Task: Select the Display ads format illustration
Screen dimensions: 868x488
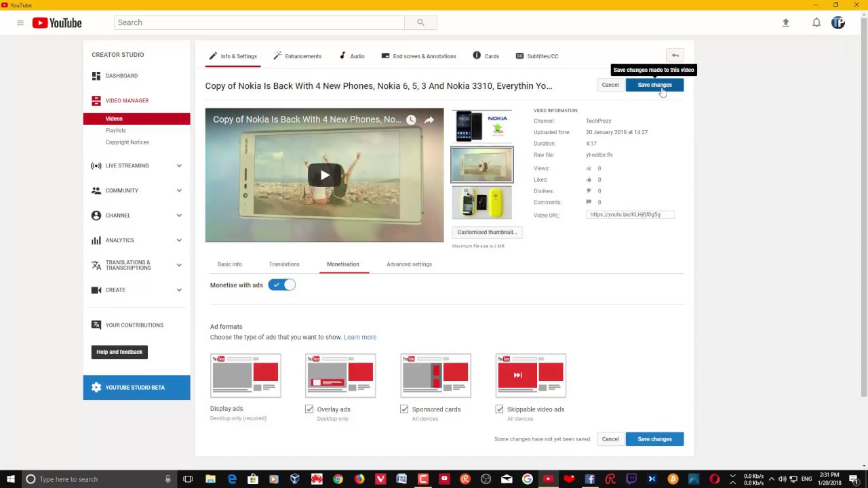Action: [x=245, y=375]
